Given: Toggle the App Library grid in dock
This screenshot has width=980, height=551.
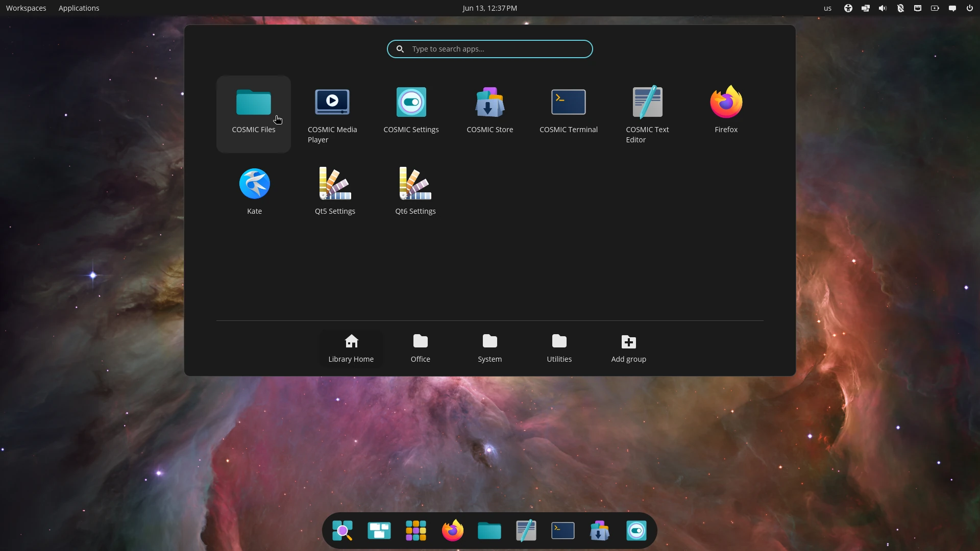Looking at the screenshot, I should (x=416, y=531).
